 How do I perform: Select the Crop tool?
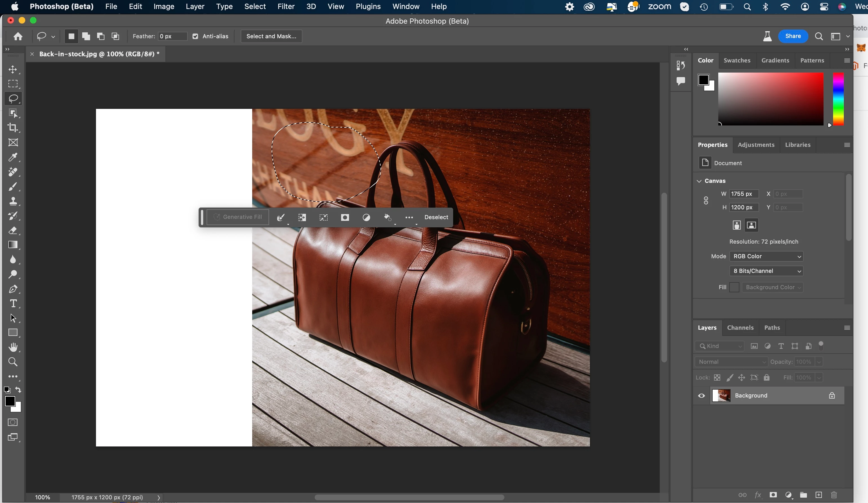pos(13,128)
